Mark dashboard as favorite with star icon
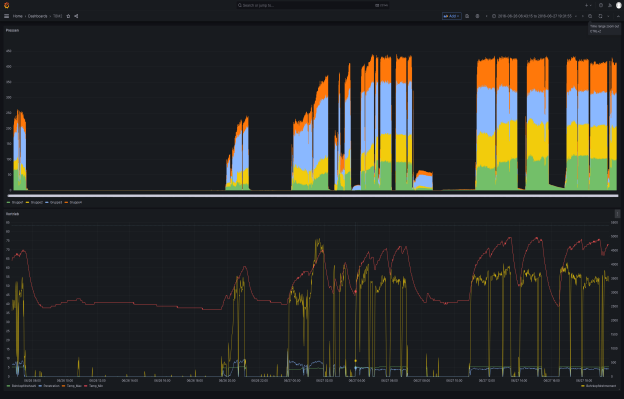 point(68,16)
